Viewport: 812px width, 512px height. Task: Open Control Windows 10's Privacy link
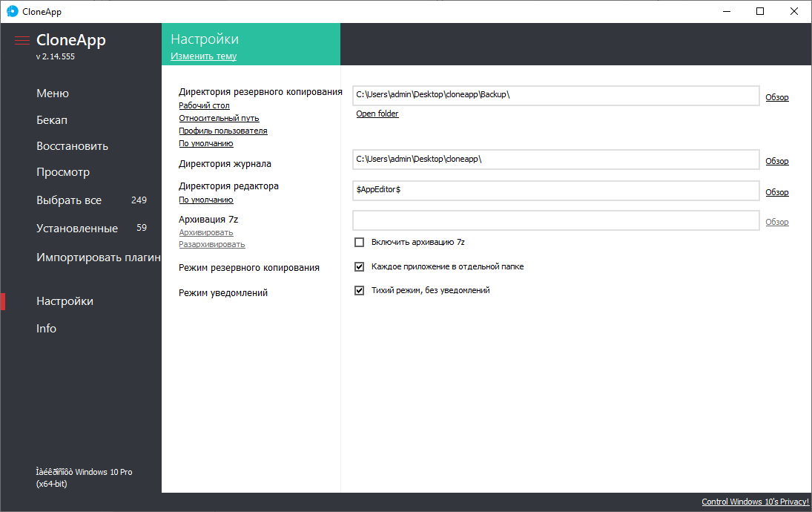click(755, 502)
